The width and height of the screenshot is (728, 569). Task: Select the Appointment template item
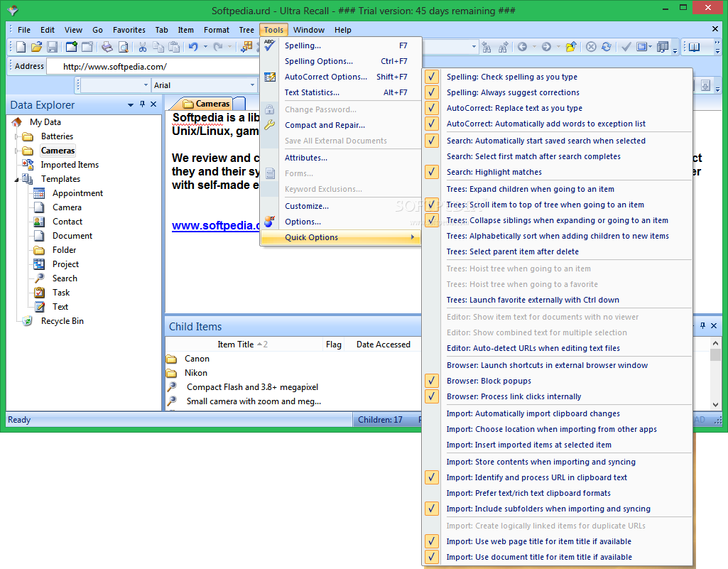tap(77, 193)
